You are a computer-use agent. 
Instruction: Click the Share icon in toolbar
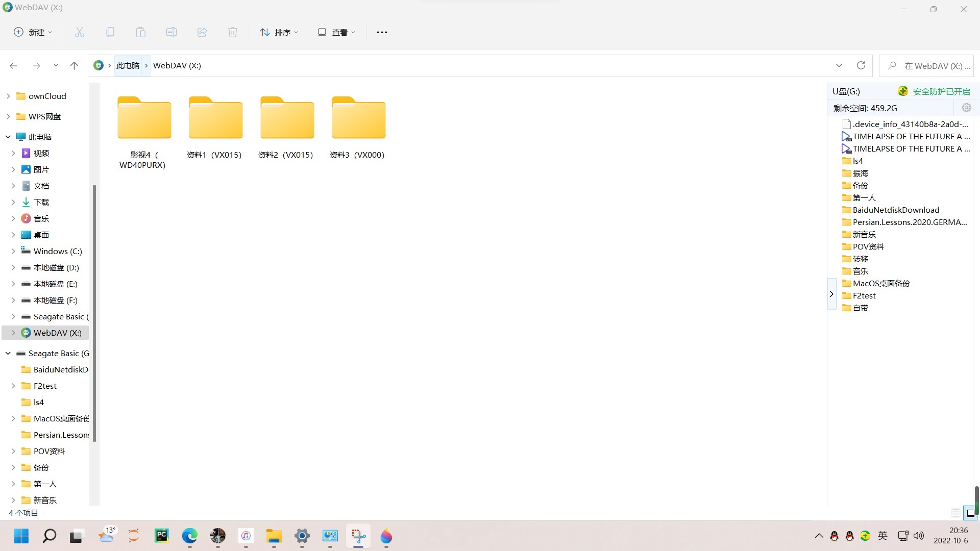pos(202,32)
